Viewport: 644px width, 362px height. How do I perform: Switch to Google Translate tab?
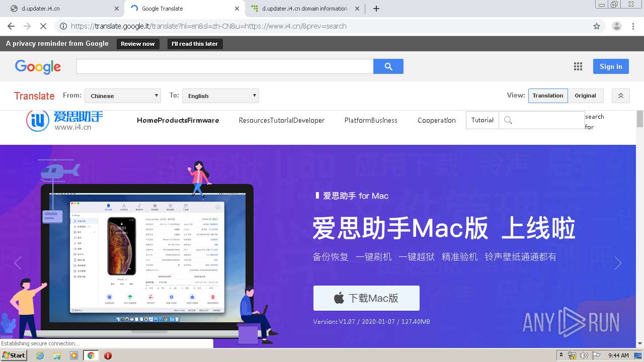[184, 9]
